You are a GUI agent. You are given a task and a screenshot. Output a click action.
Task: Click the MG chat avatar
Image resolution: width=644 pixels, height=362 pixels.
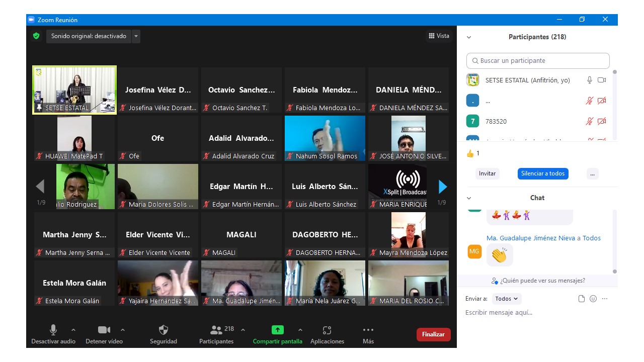474,251
